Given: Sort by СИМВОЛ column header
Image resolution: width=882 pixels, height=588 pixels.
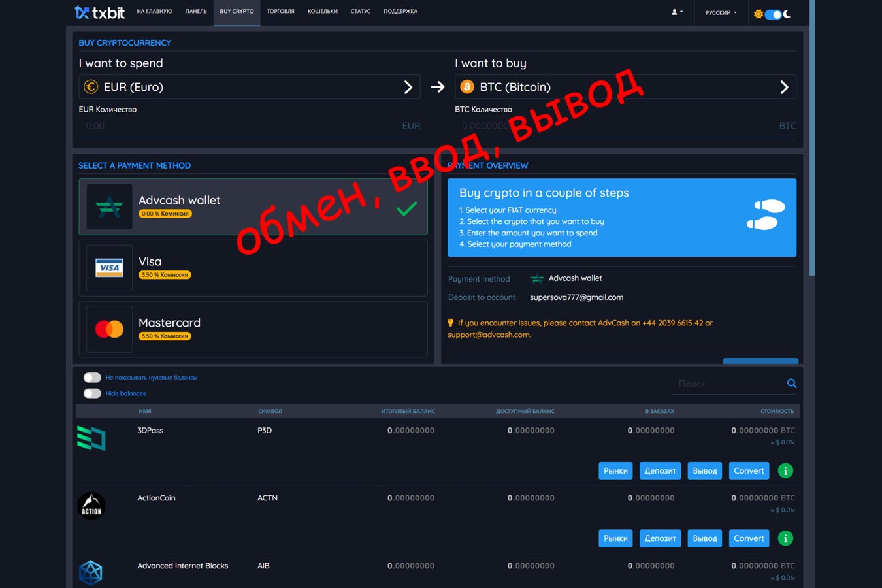Looking at the screenshot, I should (x=270, y=411).
